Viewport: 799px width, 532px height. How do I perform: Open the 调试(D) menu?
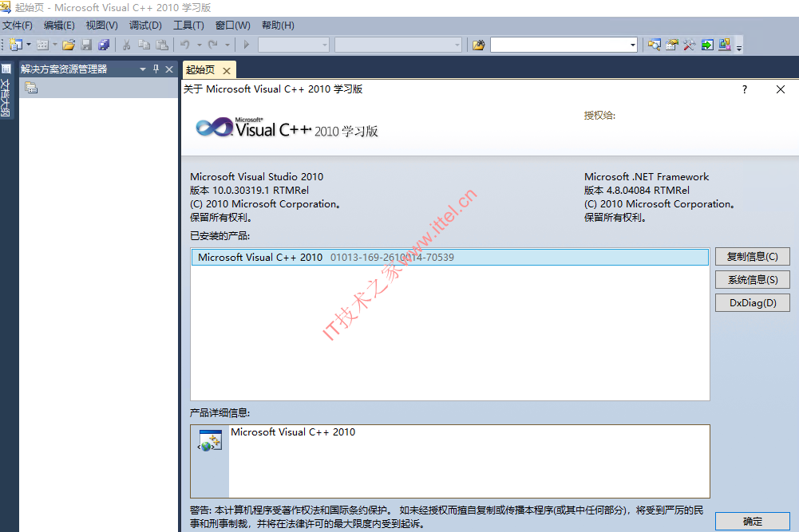145,26
